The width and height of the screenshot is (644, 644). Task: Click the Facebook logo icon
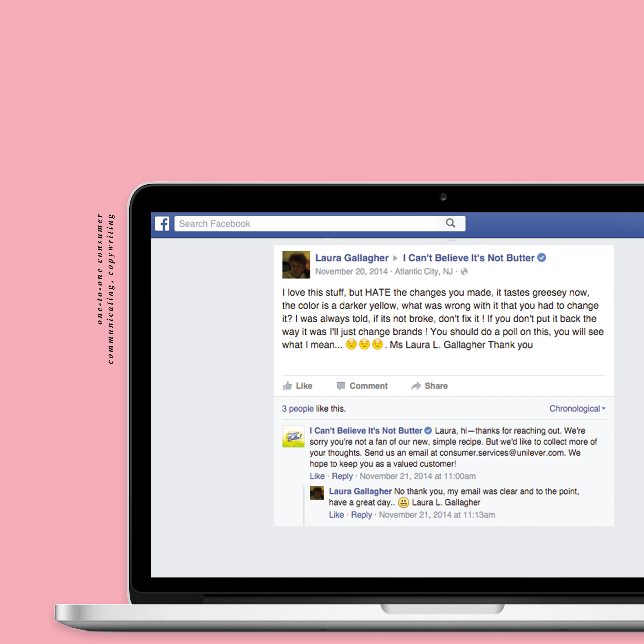(162, 224)
